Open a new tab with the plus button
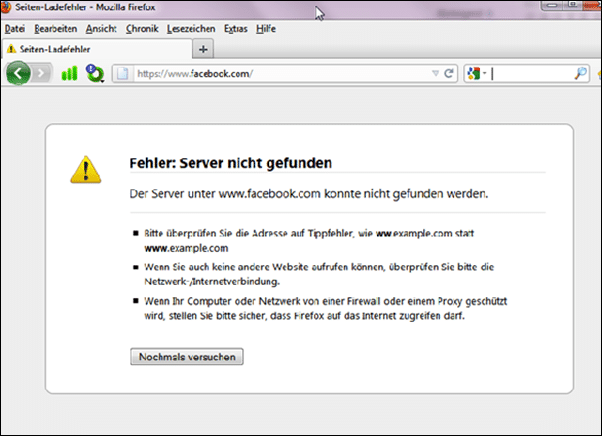Image resolution: width=602 pixels, height=436 pixels. click(x=203, y=49)
